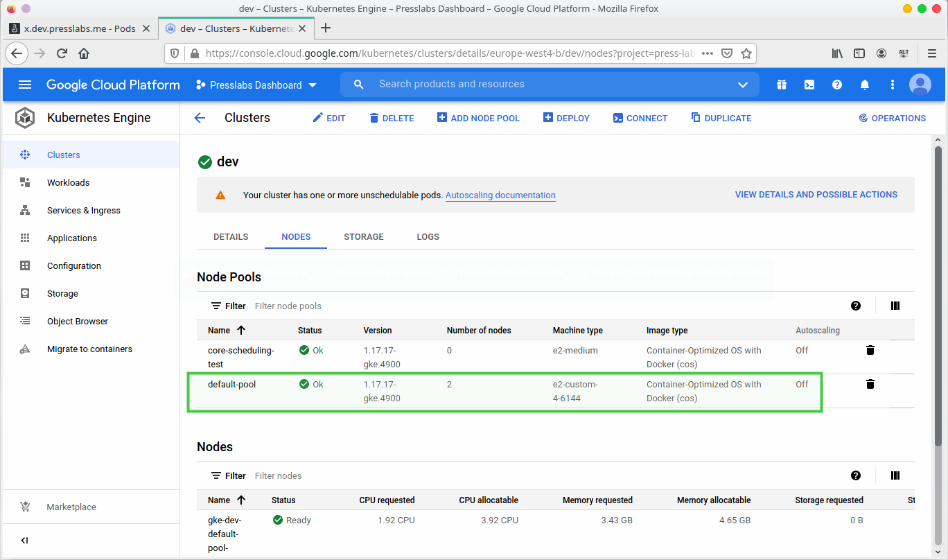Click the Firefox home button
The height and width of the screenshot is (560, 948).
(x=84, y=53)
